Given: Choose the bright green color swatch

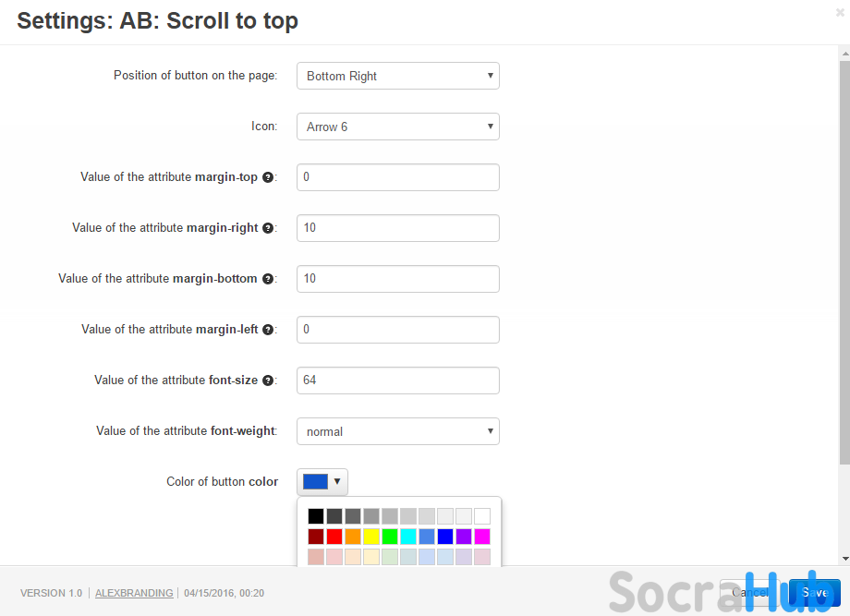Looking at the screenshot, I should pyautogui.click(x=390, y=537).
